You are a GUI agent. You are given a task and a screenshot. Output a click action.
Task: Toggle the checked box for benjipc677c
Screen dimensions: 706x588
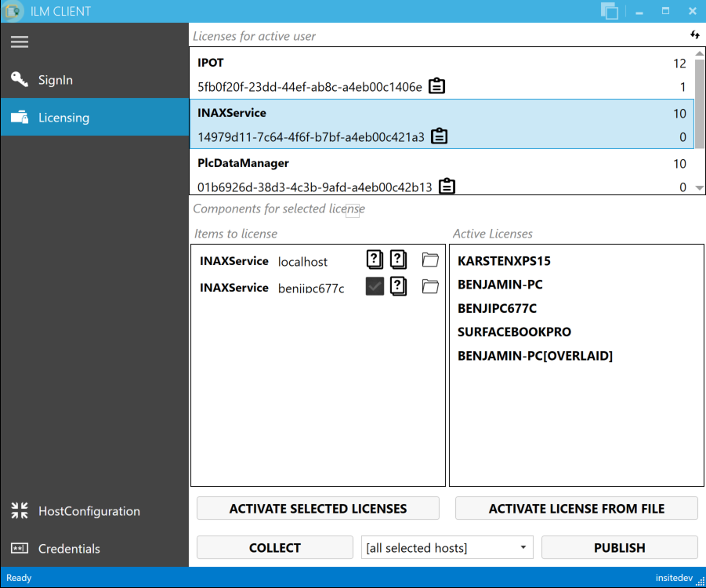(375, 286)
